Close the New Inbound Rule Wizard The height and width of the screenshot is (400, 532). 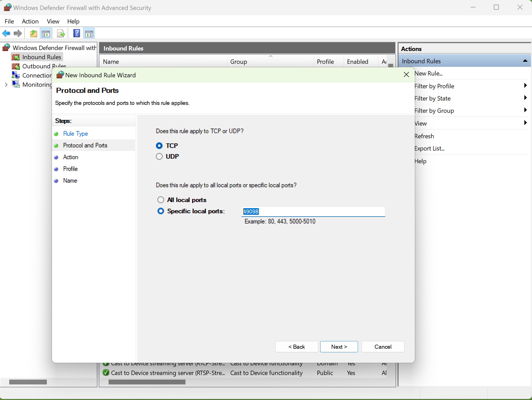point(406,74)
